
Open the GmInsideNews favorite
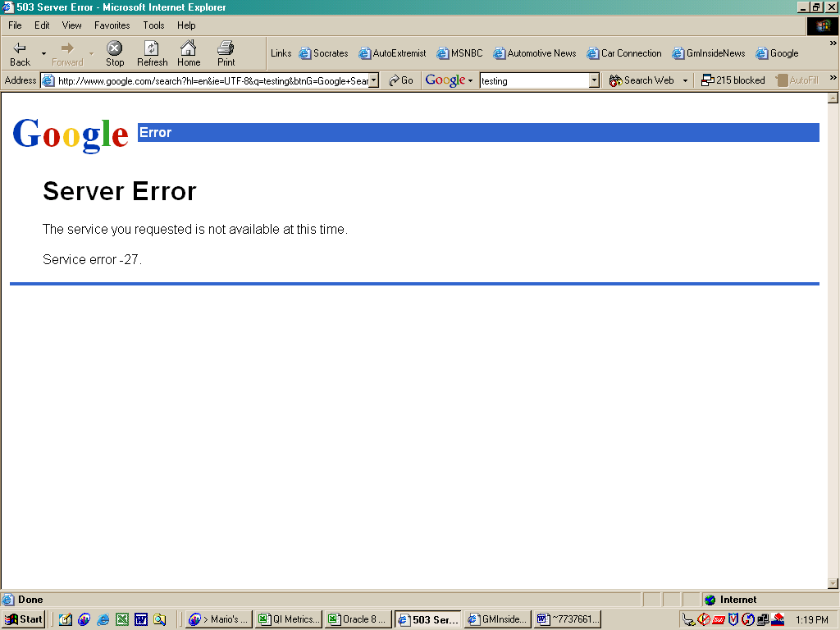(709, 53)
